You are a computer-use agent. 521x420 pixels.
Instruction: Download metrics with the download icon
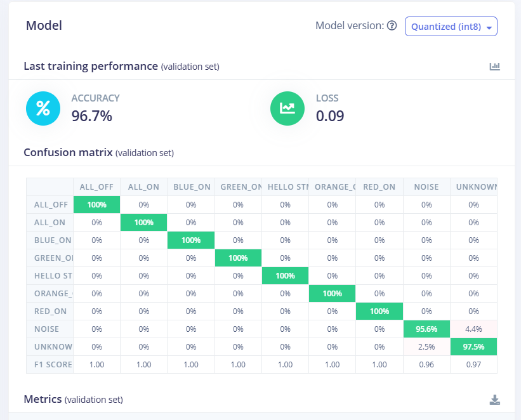click(495, 400)
